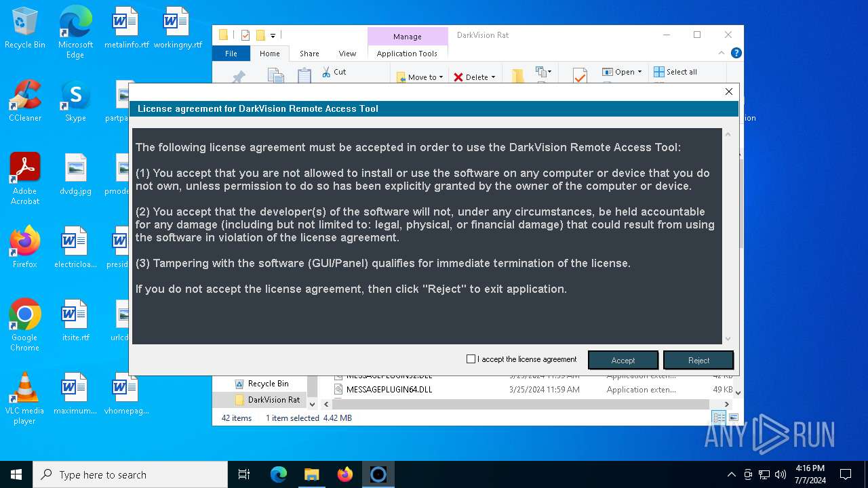Click Properties checkmark icon in Quick Access Toolbar
868x488 pixels.
tap(245, 35)
